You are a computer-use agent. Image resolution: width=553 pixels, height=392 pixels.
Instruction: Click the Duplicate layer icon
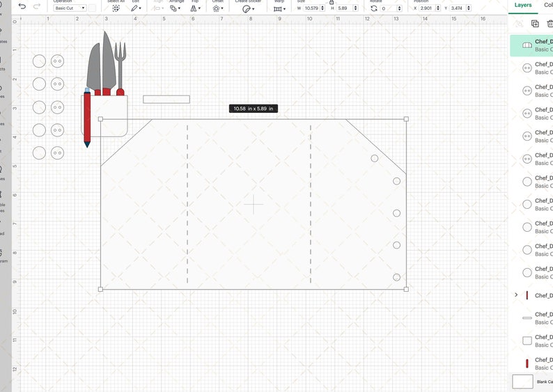[x=535, y=24]
